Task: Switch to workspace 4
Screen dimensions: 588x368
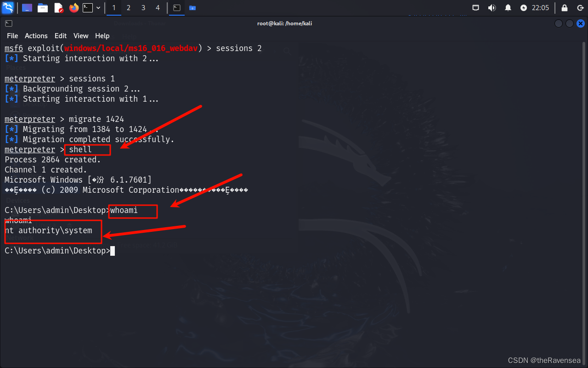Action: tap(158, 8)
